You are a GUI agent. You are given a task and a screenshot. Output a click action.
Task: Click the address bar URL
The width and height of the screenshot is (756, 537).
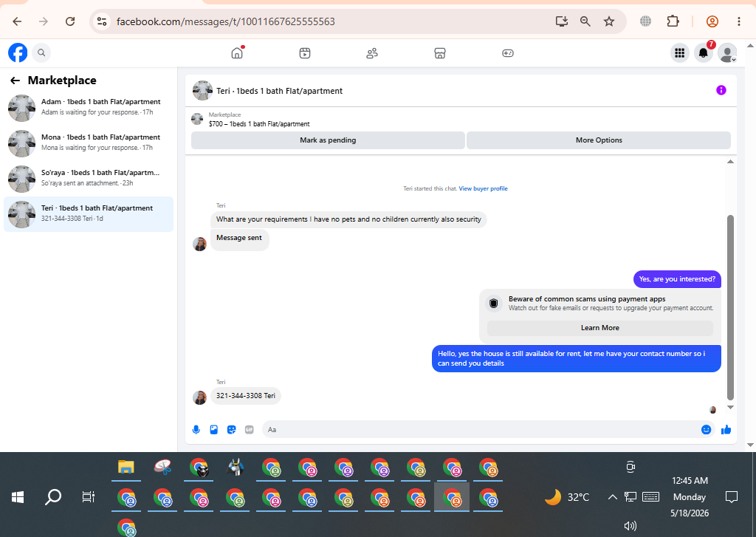pyautogui.click(x=226, y=21)
